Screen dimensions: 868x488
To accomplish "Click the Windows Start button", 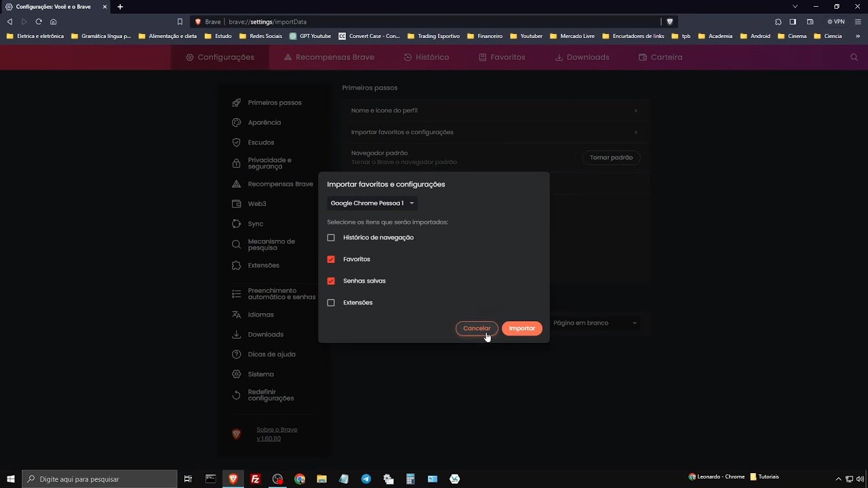I will point(11,479).
